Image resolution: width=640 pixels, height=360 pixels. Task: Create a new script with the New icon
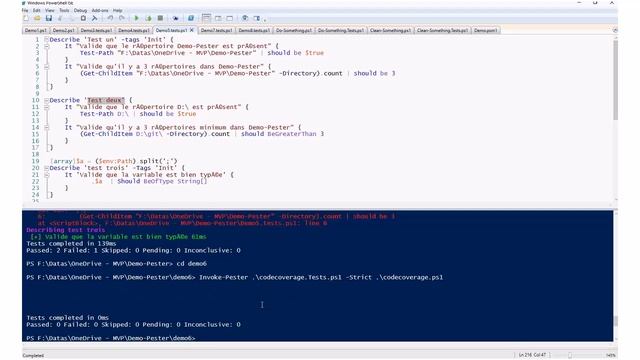[x=26, y=18]
